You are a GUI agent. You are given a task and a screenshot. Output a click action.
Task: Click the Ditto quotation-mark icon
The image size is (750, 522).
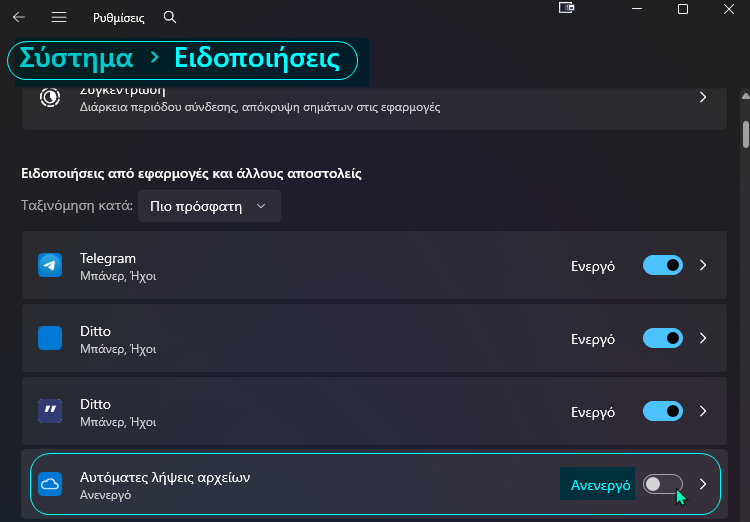pyautogui.click(x=50, y=411)
